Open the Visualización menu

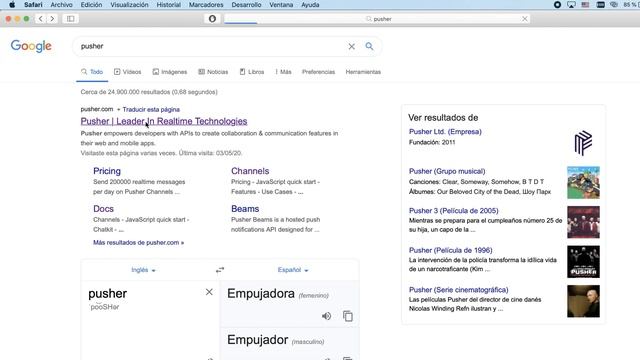(129, 5)
